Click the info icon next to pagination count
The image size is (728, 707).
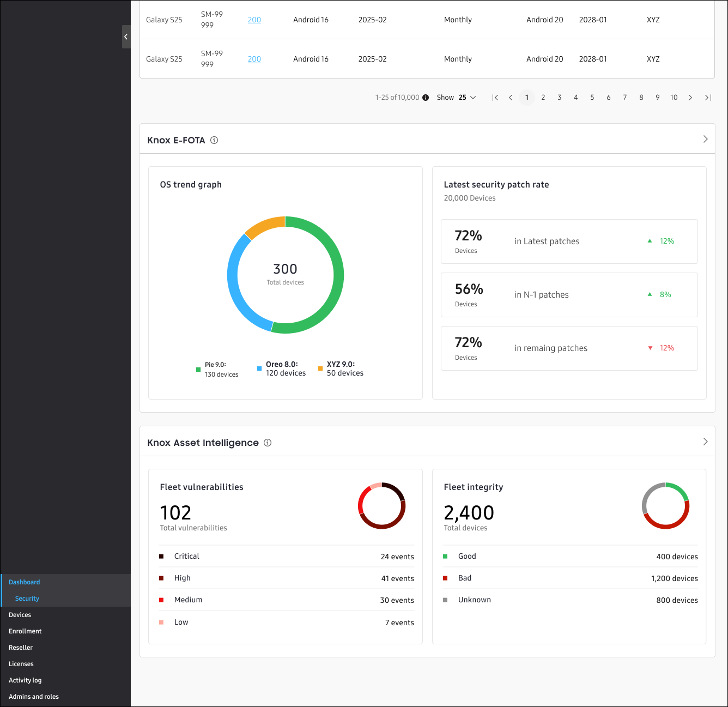pyautogui.click(x=425, y=97)
